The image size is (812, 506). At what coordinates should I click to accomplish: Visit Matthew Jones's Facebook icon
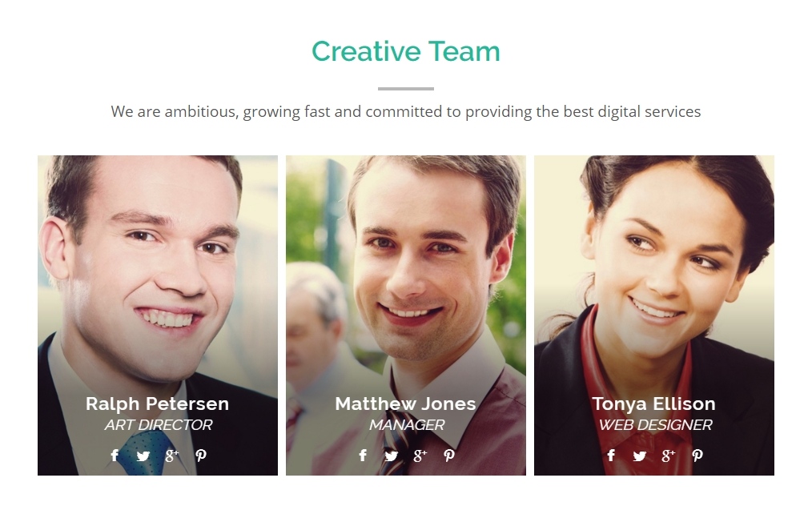tap(363, 456)
